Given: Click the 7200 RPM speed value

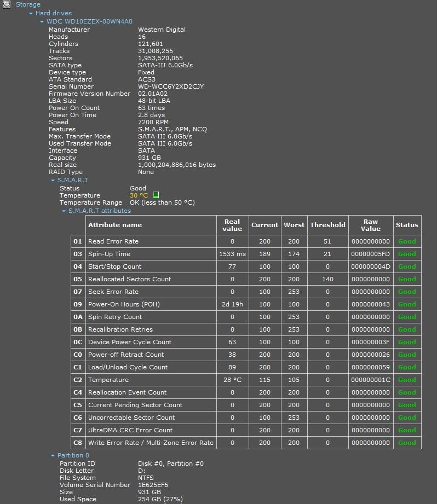Looking at the screenshot, I should 153,122.
